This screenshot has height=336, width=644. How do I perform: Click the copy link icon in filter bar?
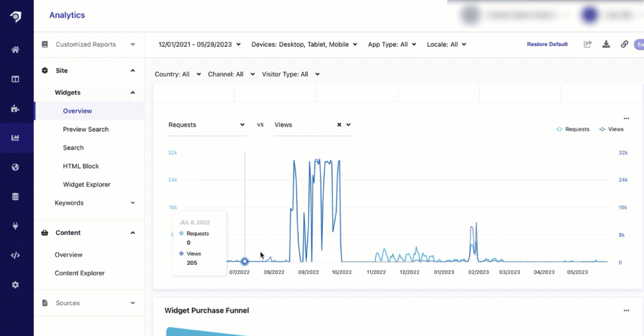tap(624, 44)
